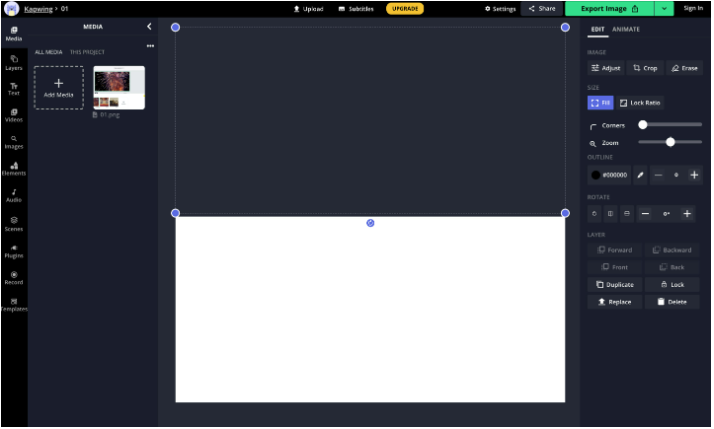Switch to the ALL MEDIA tab
This screenshot has height=429, width=714.
(x=48, y=52)
